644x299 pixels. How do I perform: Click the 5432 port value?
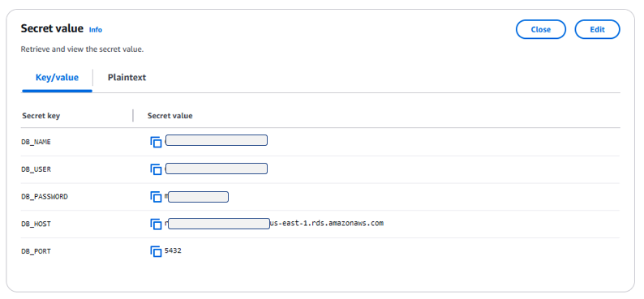(x=173, y=250)
